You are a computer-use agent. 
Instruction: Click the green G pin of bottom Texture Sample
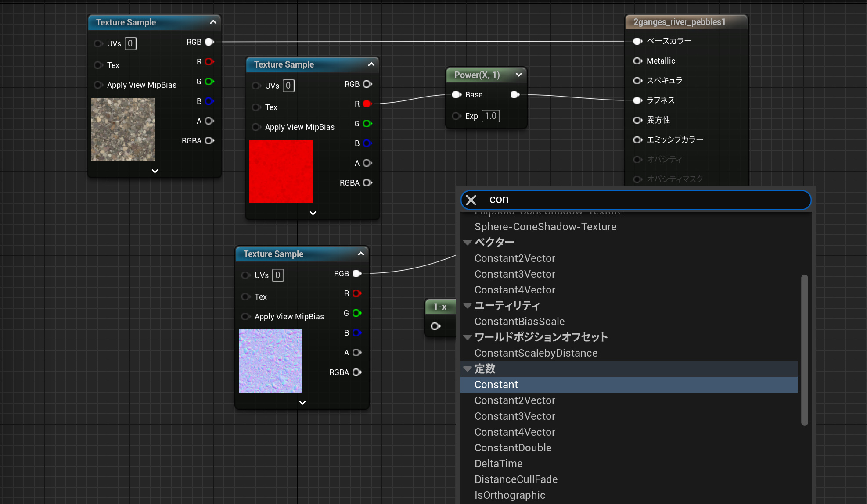(357, 313)
